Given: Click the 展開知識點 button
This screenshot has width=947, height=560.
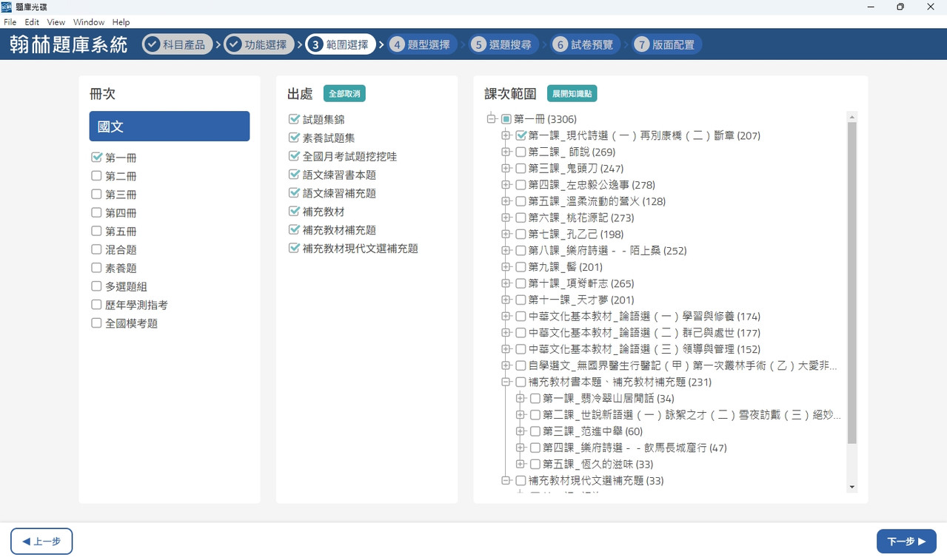Looking at the screenshot, I should (x=572, y=94).
